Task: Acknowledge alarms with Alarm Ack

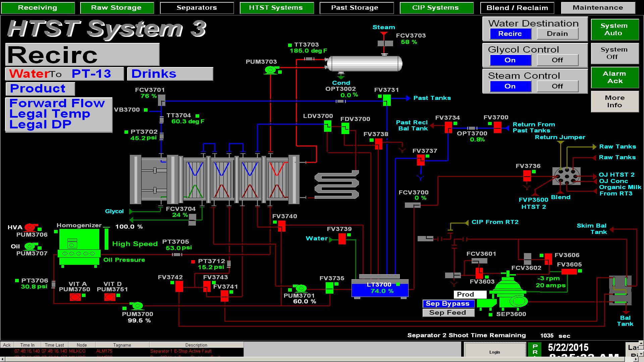Action: (614, 77)
